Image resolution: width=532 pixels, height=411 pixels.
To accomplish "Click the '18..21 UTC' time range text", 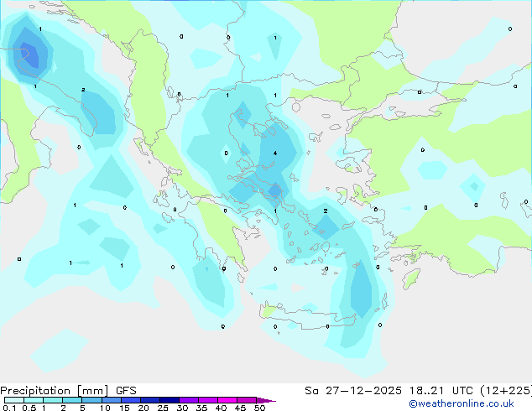I will pyautogui.click(x=441, y=391).
